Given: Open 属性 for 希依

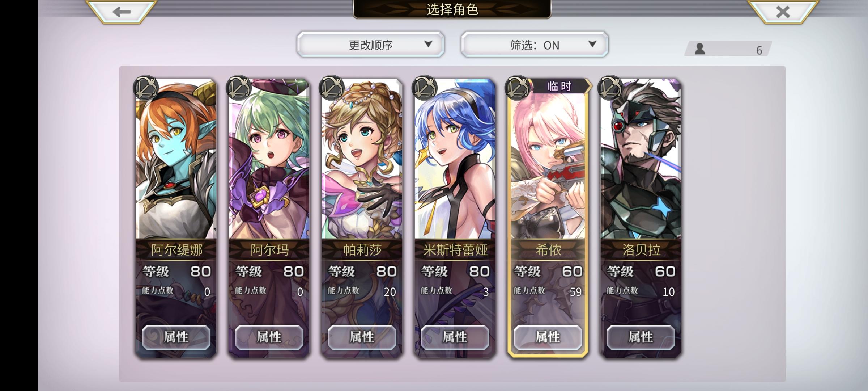Looking at the screenshot, I should (x=548, y=337).
